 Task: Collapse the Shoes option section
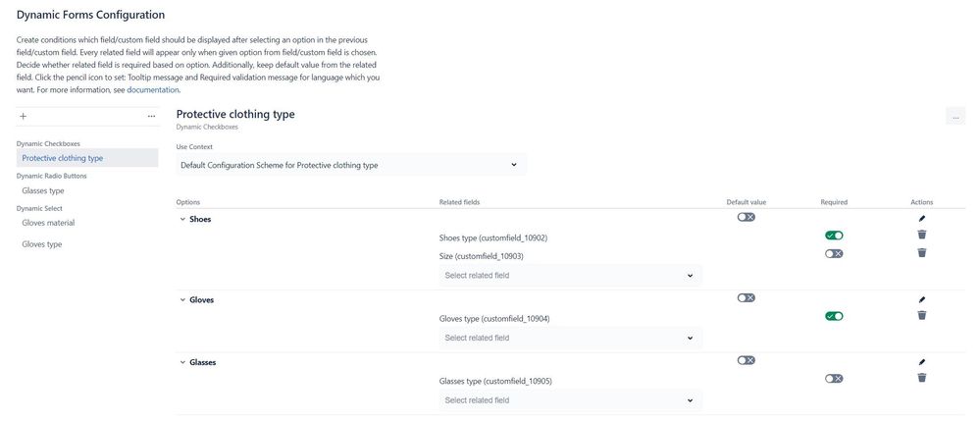(x=182, y=219)
